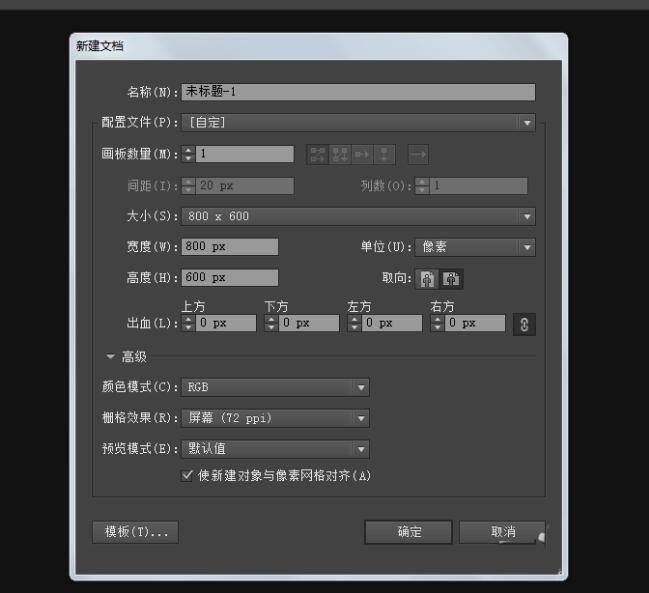
Task: Open the 配置文件 profile dropdown
Action: pos(358,123)
